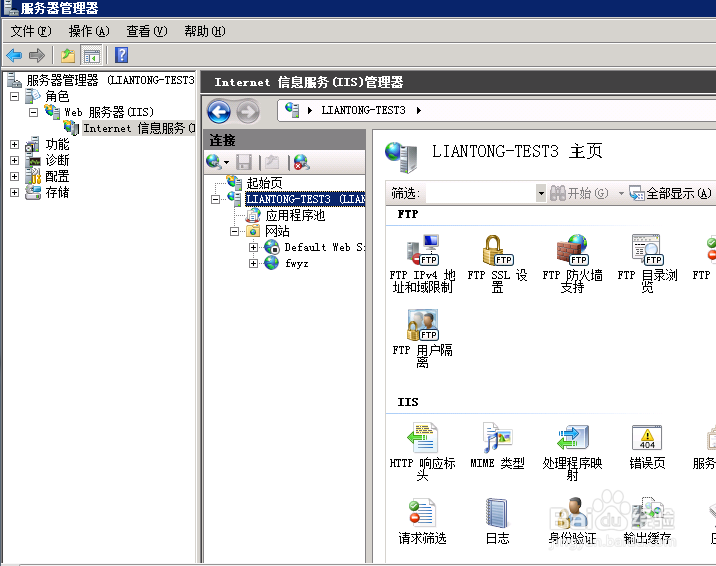Expand the 配置 tree node
Image resolution: width=716 pixels, height=566 pixels.
click(x=15, y=177)
